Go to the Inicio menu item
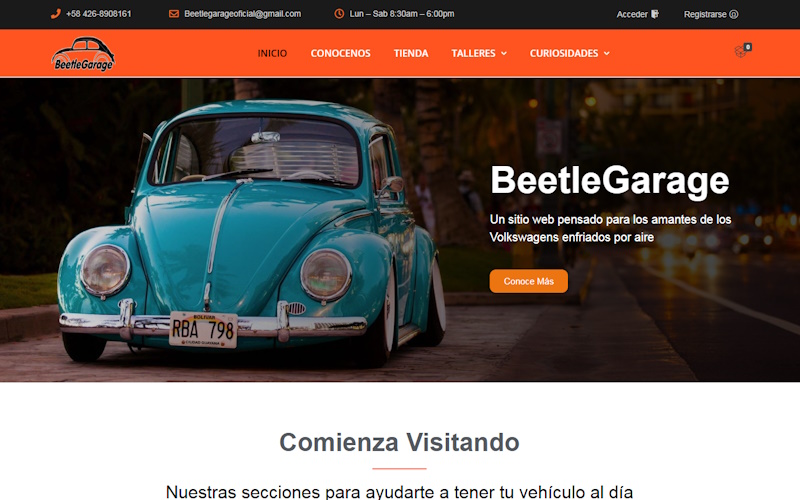 point(272,53)
